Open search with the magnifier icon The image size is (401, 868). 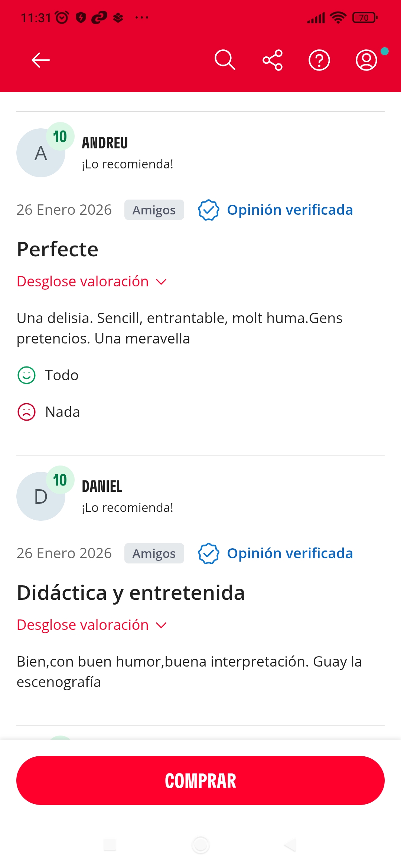[x=225, y=60]
